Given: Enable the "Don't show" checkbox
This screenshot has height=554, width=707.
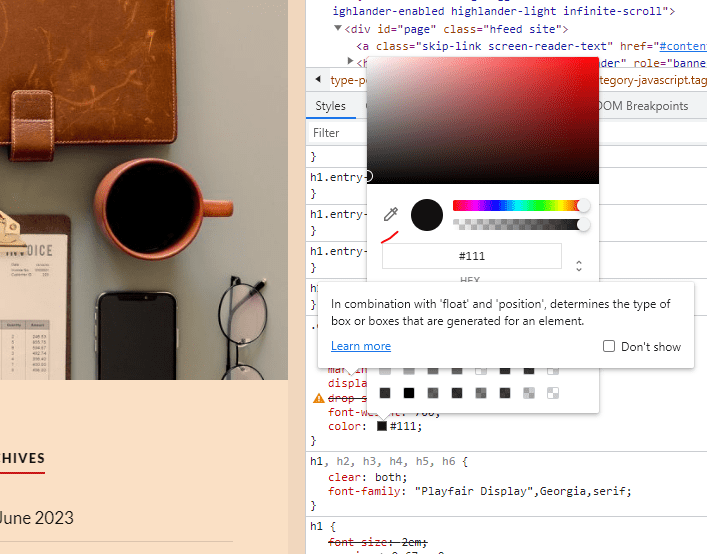Looking at the screenshot, I should point(609,347).
